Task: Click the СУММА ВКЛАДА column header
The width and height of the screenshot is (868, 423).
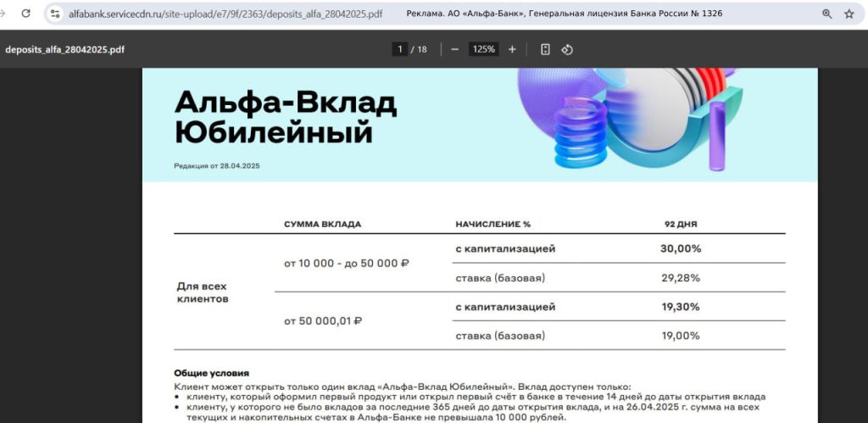Action: [x=322, y=225]
